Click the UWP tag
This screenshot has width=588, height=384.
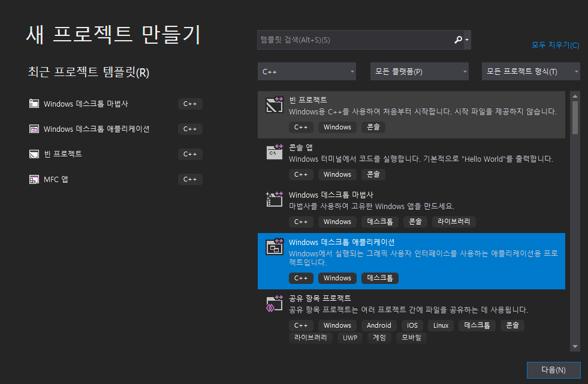[x=350, y=337]
